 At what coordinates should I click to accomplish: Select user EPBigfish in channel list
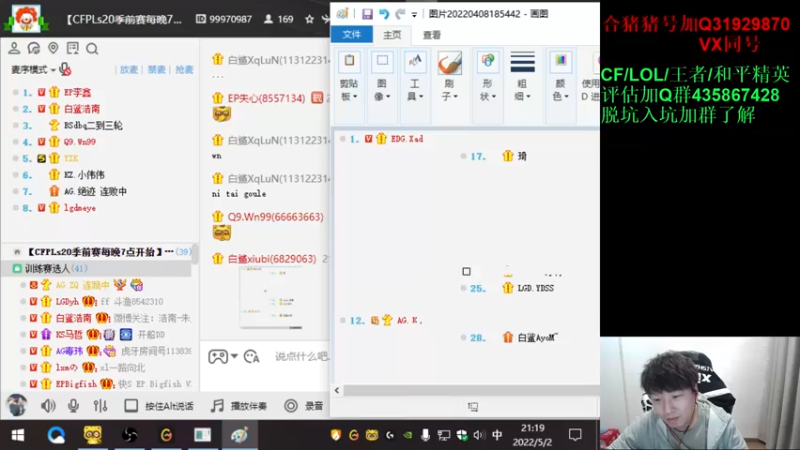(x=76, y=384)
